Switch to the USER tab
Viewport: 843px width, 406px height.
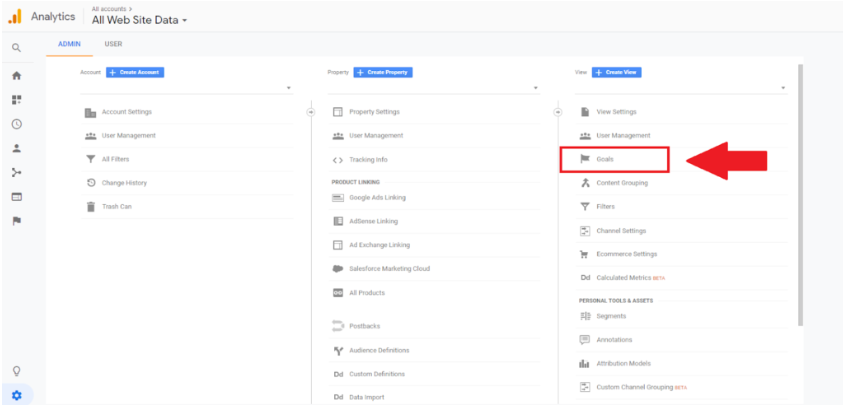pos(113,44)
